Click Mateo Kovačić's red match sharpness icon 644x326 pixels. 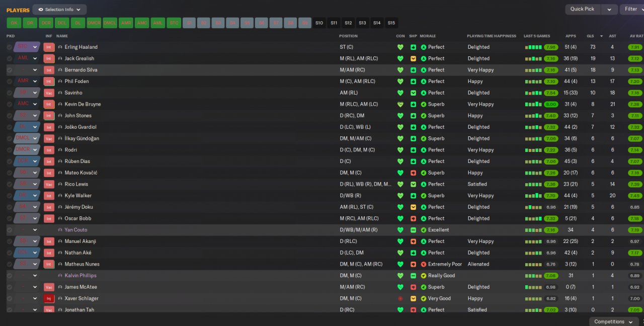click(x=413, y=173)
